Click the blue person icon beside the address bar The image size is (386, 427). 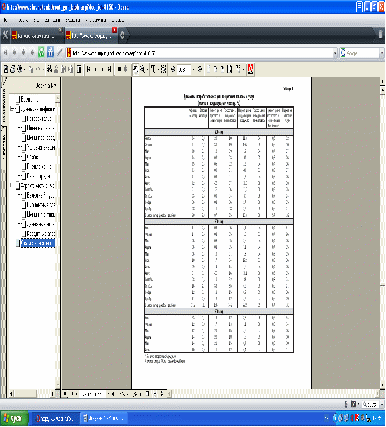pyautogui.click(x=50, y=53)
